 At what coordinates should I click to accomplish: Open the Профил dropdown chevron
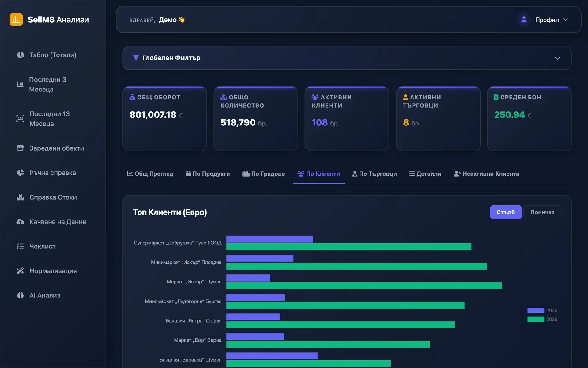coord(565,20)
